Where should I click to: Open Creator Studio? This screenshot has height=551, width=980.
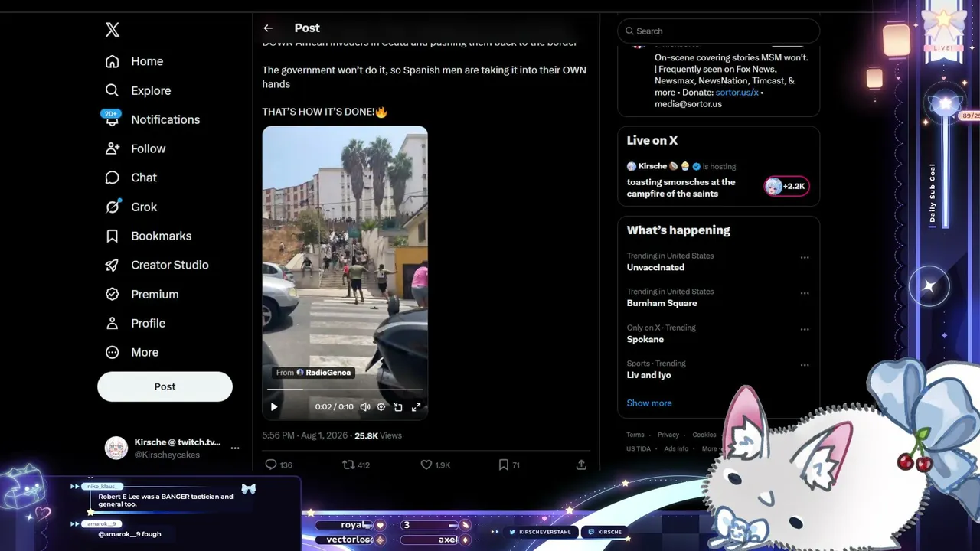pyautogui.click(x=157, y=265)
